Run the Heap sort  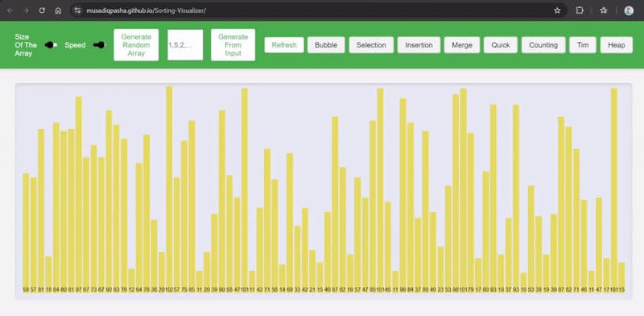point(617,45)
